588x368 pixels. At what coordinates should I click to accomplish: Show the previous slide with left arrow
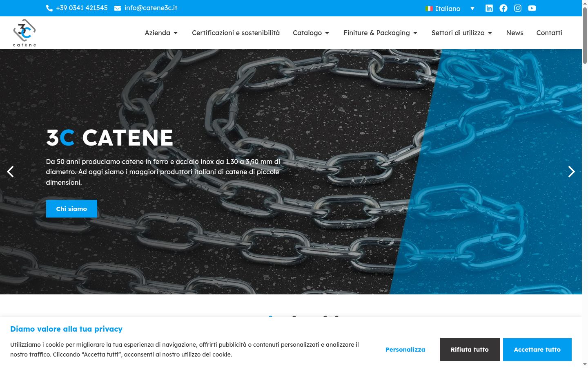pyautogui.click(x=11, y=172)
